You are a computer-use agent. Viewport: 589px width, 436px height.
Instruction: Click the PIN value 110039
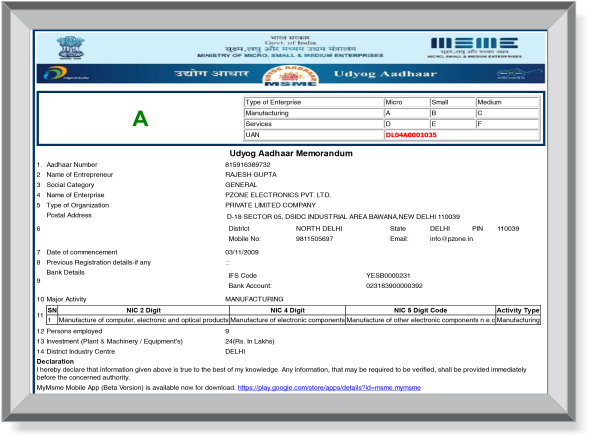[x=508, y=228]
